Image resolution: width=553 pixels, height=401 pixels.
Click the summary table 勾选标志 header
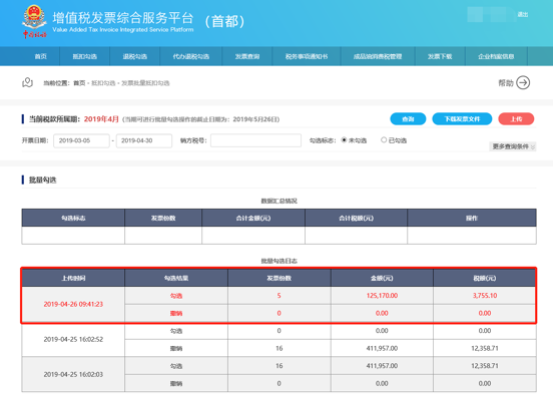point(73,218)
